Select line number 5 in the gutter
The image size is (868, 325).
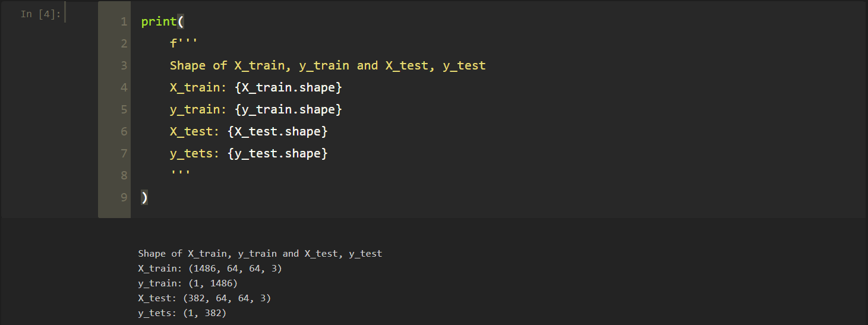click(124, 110)
